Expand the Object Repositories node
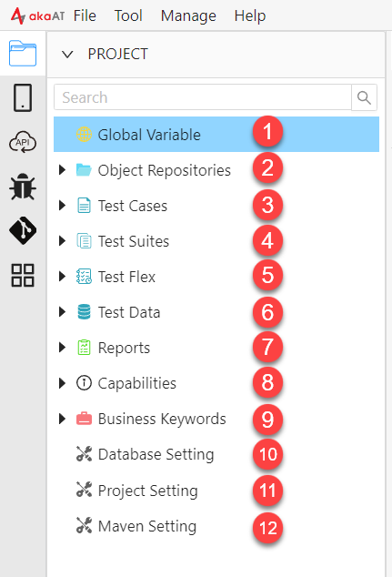This screenshot has width=392, height=577. pos(62,170)
